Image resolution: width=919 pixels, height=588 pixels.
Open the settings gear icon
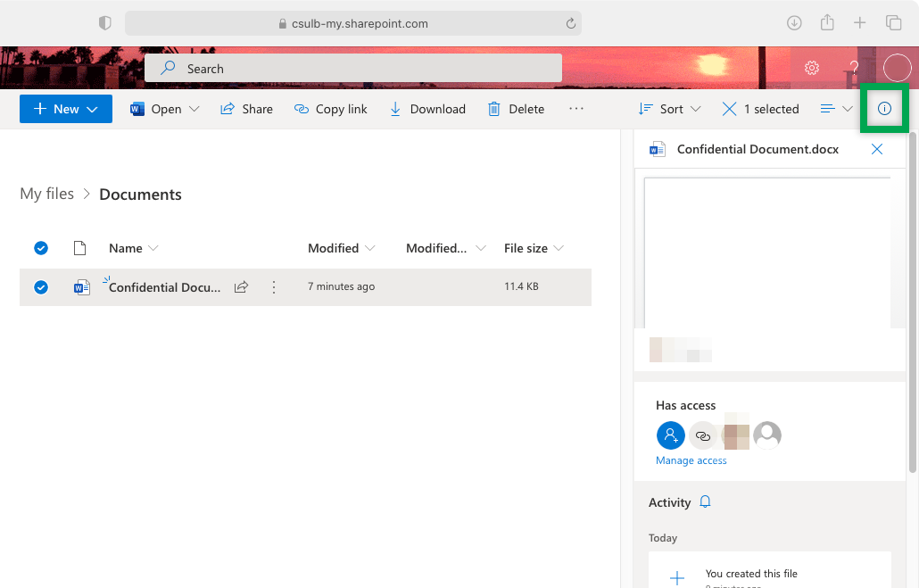[x=812, y=68]
